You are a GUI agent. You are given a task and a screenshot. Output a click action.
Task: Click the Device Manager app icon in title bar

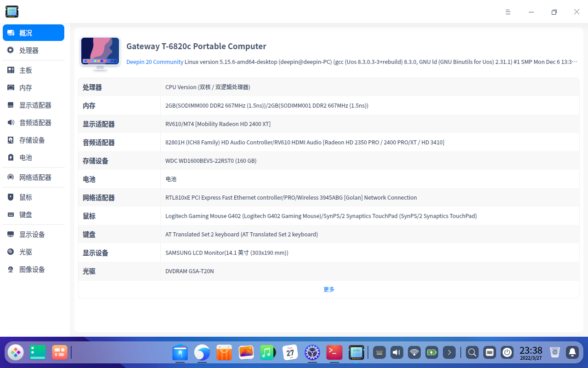tap(12, 12)
